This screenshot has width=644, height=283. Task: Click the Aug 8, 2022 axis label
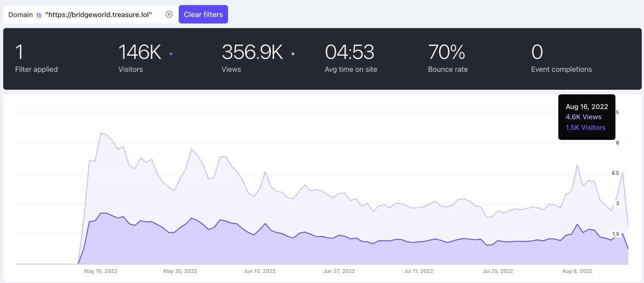578,271
